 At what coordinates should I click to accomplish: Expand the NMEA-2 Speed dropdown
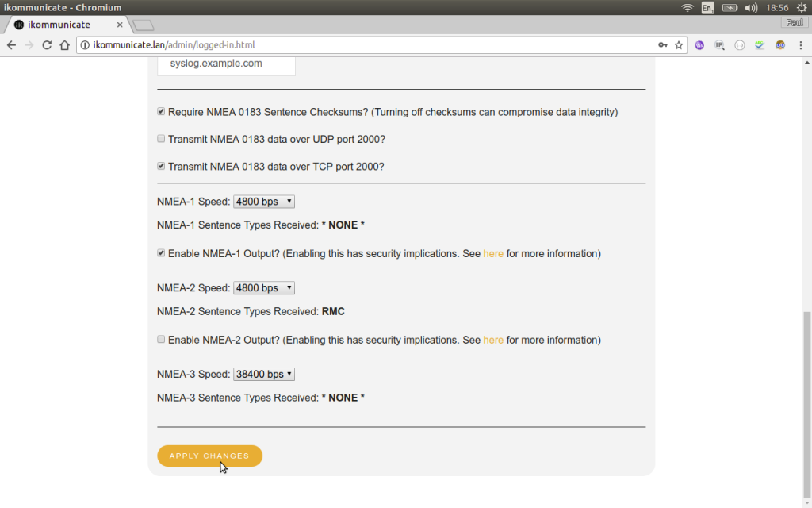[x=264, y=288]
